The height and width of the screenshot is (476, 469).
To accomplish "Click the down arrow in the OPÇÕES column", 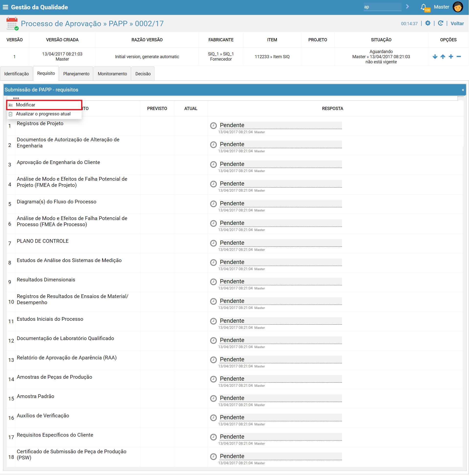I will [x=435, y=57].
